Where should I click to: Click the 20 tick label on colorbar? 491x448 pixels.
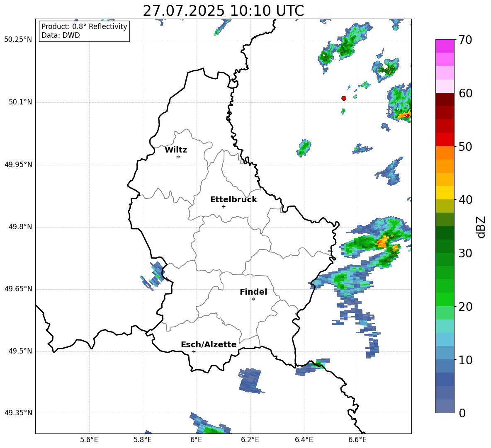(465, 307)
